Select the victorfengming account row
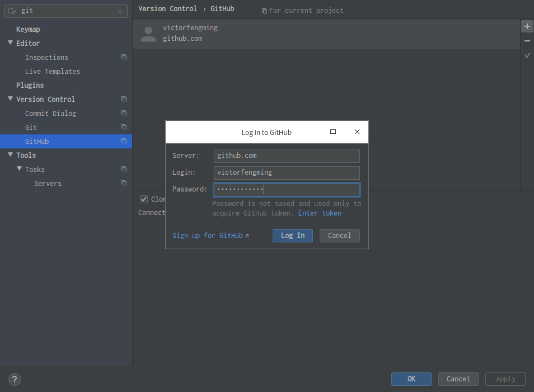This screenshot has height=392, width=534. coord(326,34)
